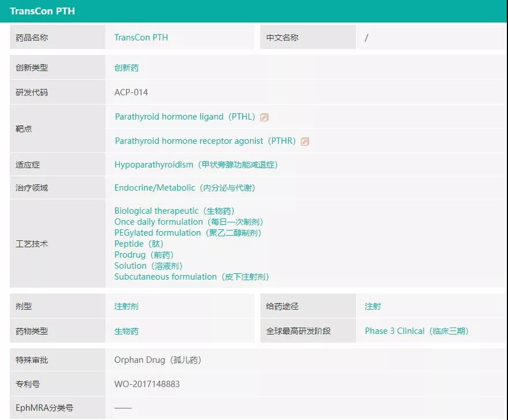Screen dimensions: 508x420
Task: Select patent number WO-2017148883
Action: coord(147,384)
